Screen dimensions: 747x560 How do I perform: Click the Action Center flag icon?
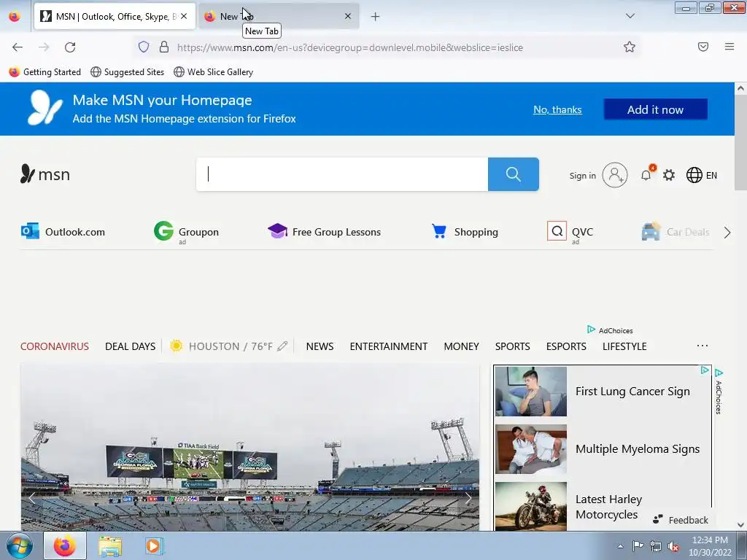638,546
